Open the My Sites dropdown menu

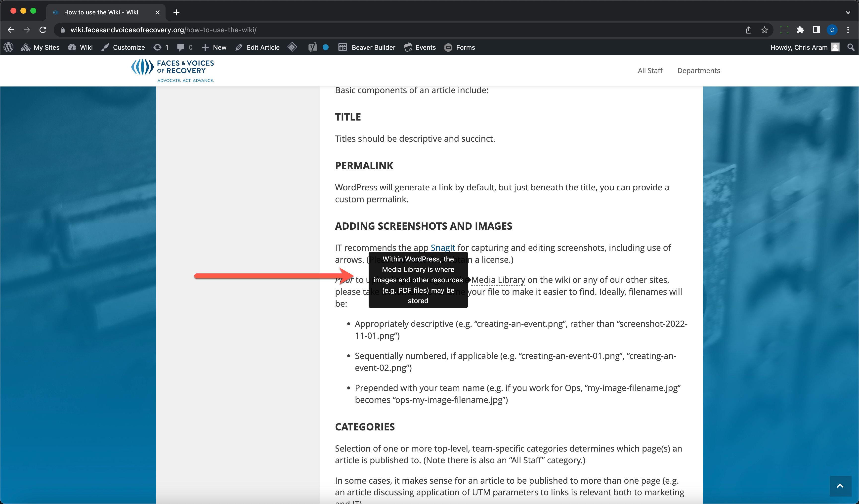[x=40, y=47]
